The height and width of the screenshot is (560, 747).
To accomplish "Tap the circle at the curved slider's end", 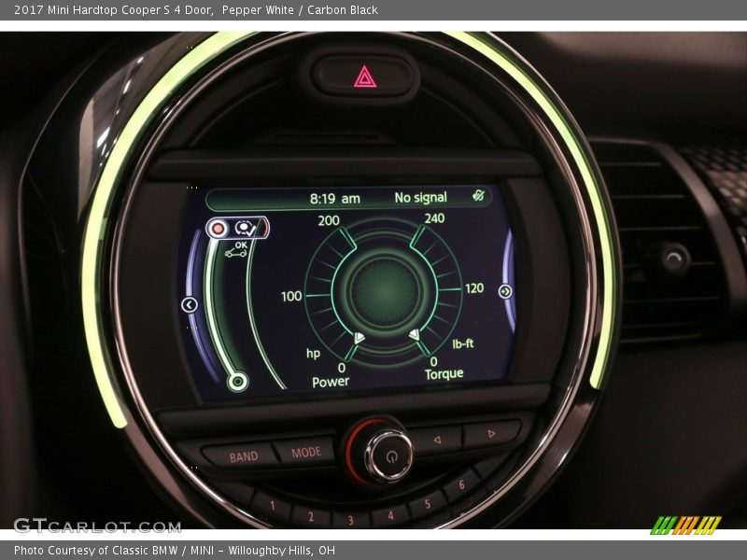I will [238, 381].
